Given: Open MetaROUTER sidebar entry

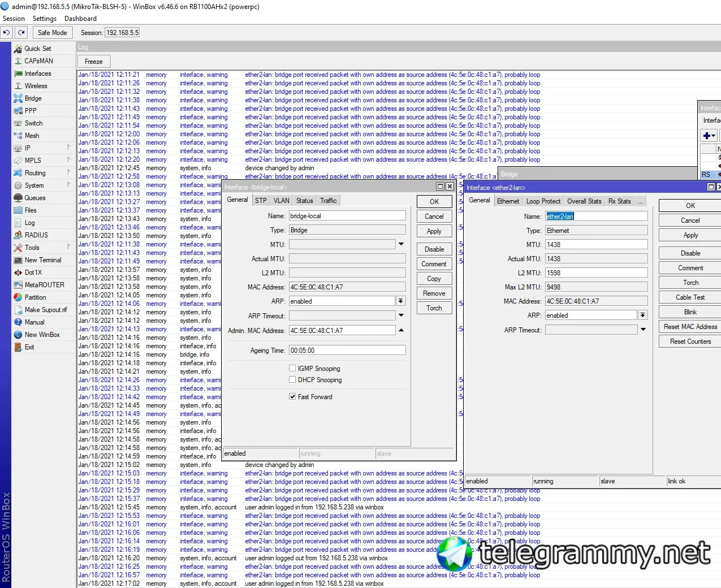Looking at the screenshot, I should (x=44, y=285).
